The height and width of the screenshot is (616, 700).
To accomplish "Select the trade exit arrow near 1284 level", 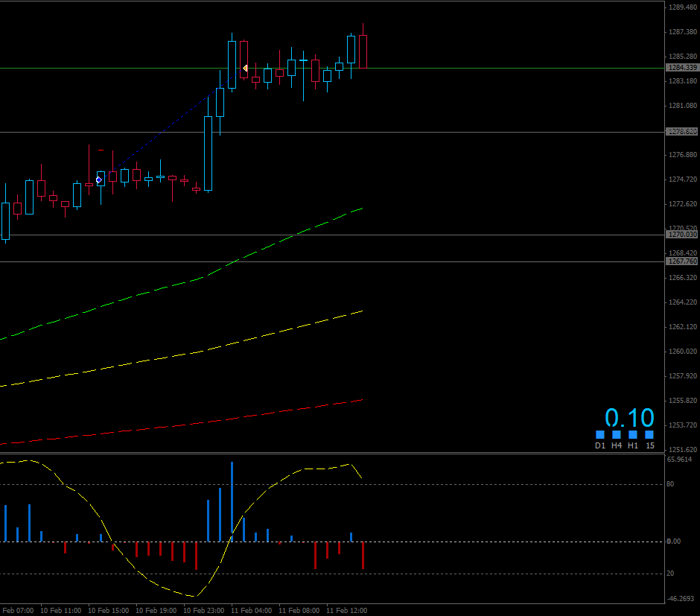I will coord(245,68).
